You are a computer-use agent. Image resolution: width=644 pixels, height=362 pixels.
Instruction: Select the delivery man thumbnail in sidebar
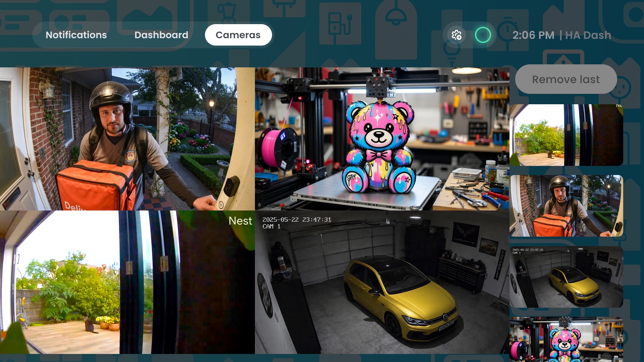[566, 206]
